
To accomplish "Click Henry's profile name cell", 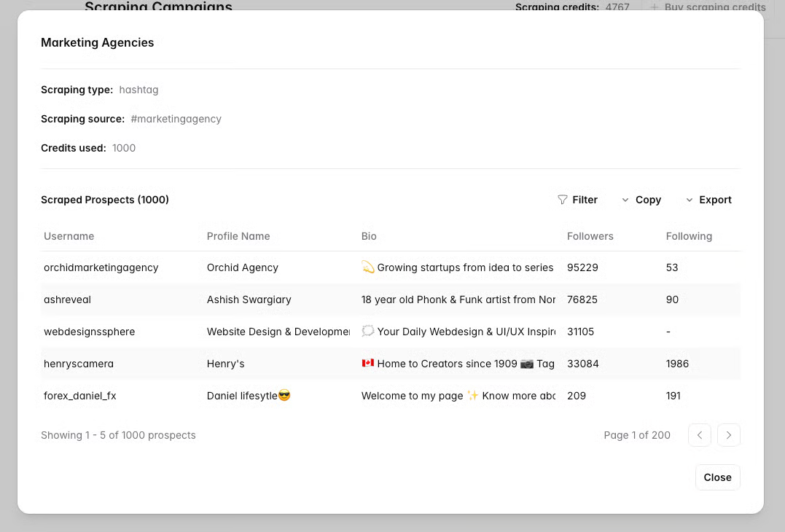I will point(225,364).
